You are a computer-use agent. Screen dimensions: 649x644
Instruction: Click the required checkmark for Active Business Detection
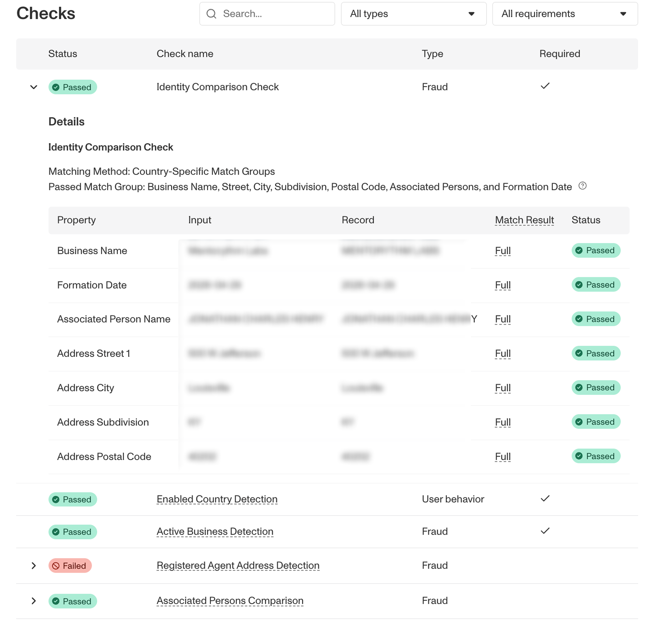point(545,531)
